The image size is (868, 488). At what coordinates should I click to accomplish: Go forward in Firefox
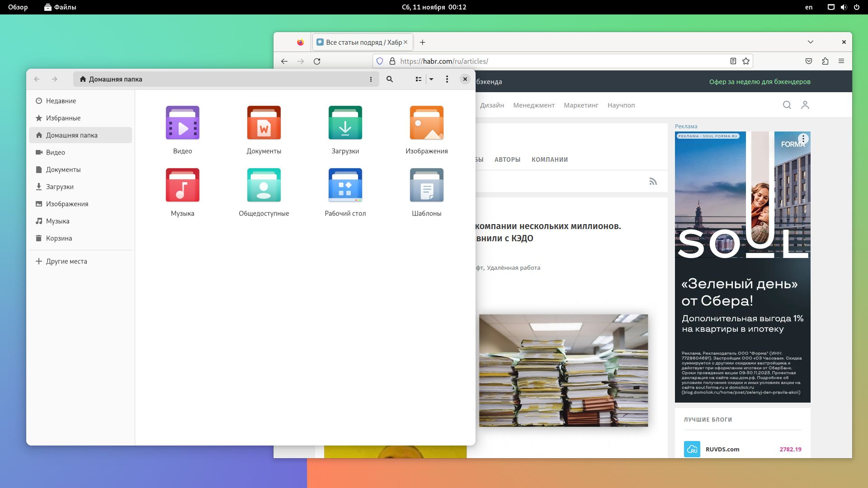pyautogui.click(x=301, y=61)
